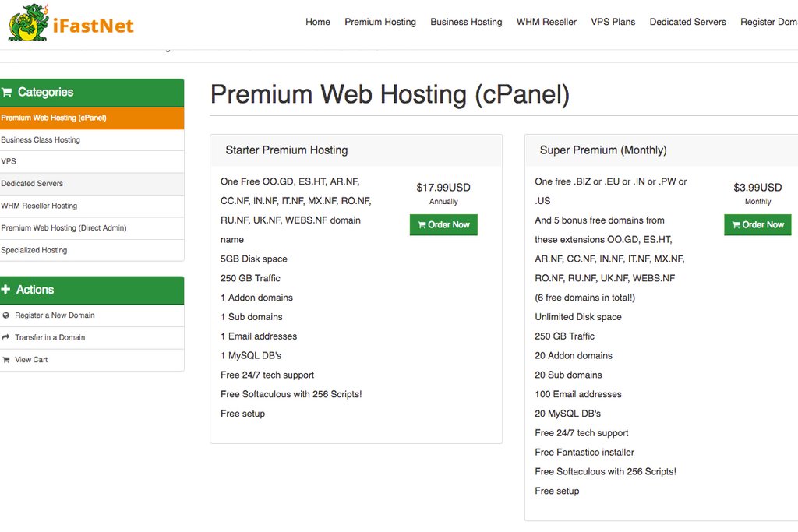Go to Premium Hosting in top menu
Viewport: 798px width, 532px height.
[380, 22]
